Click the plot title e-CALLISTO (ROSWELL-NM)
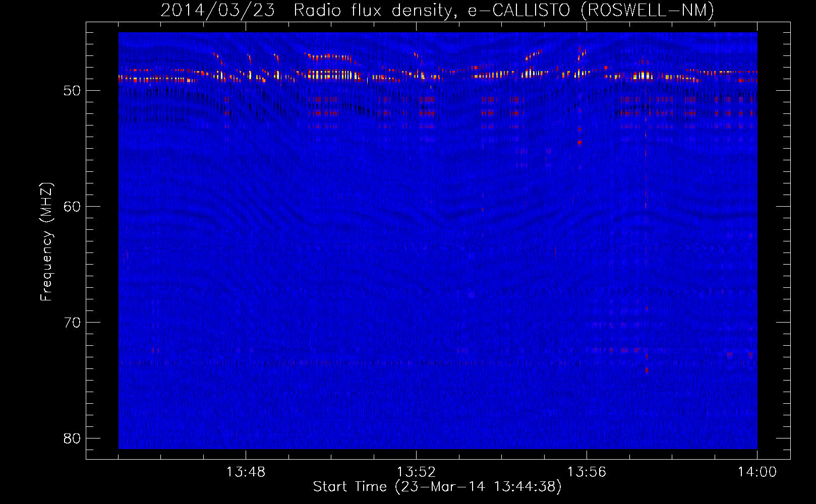816x504 pixels. [x=591, y=10]
